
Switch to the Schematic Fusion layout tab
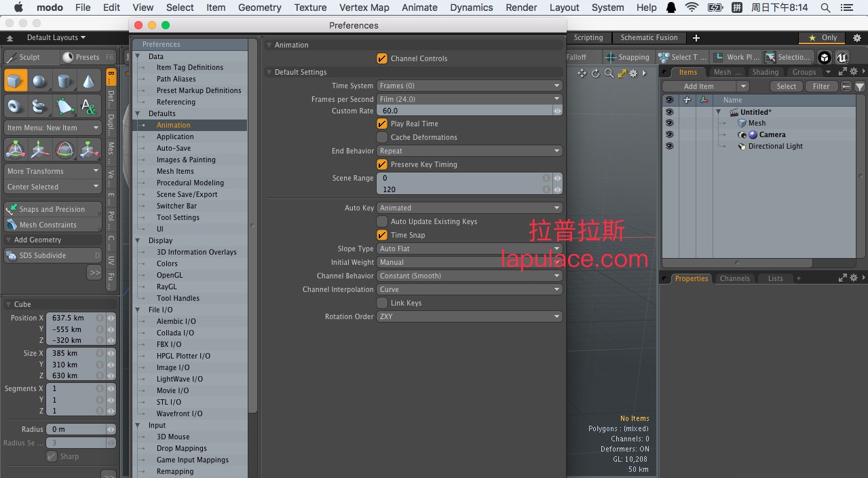[x=649, y=38]
